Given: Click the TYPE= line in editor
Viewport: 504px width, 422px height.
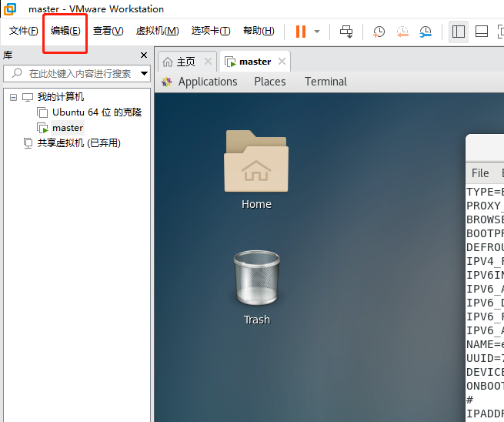Looking at the screenshot, I should pyautogui.click(x=485, y=192).
